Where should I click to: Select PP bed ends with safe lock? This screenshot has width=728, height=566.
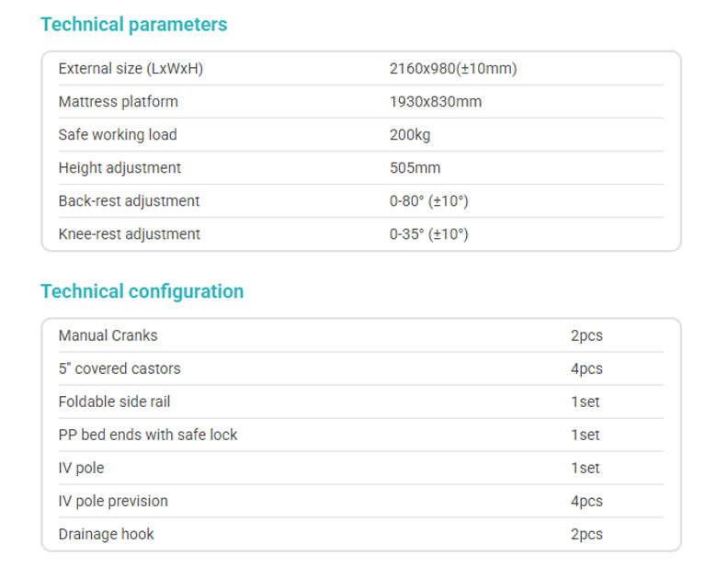point(148,435)
